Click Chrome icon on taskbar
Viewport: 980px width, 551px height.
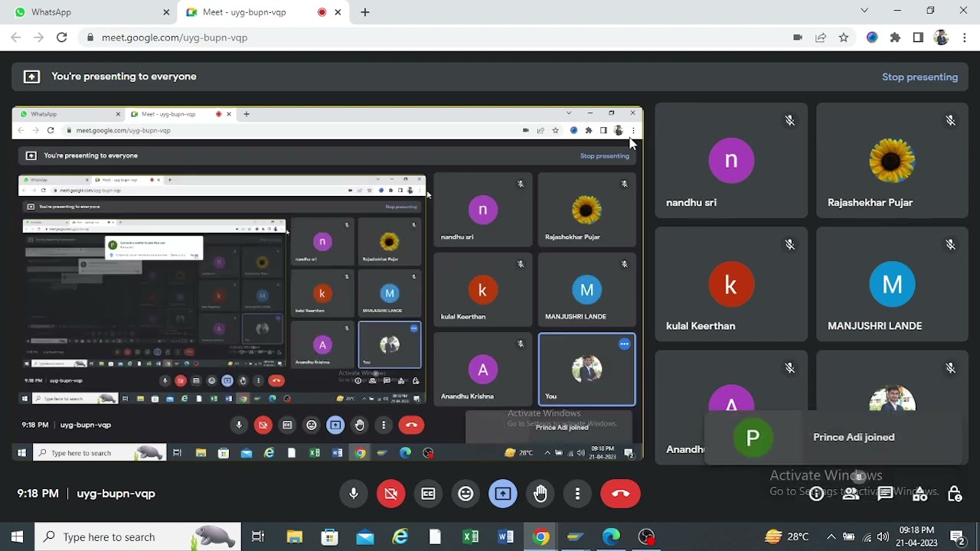click(x=541, y=536)
